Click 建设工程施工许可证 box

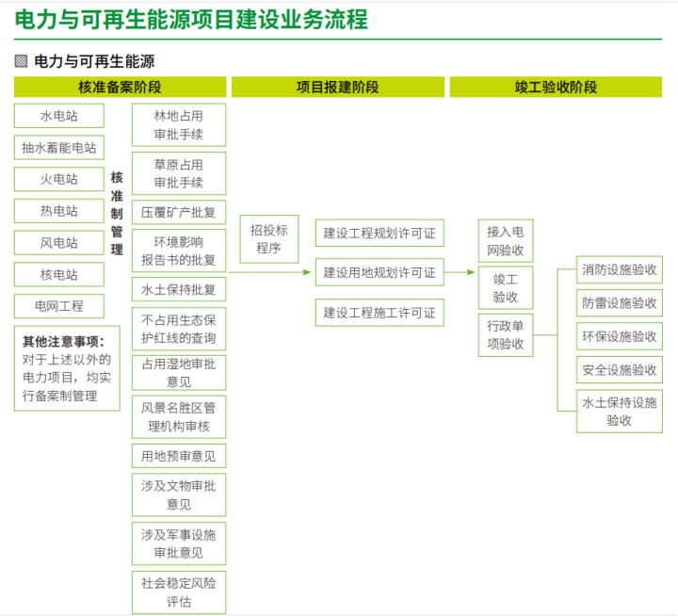click(x=379, y=313)
